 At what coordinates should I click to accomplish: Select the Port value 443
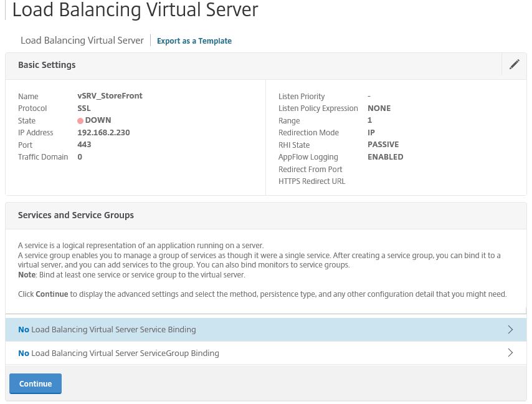(x=84, y=144)
